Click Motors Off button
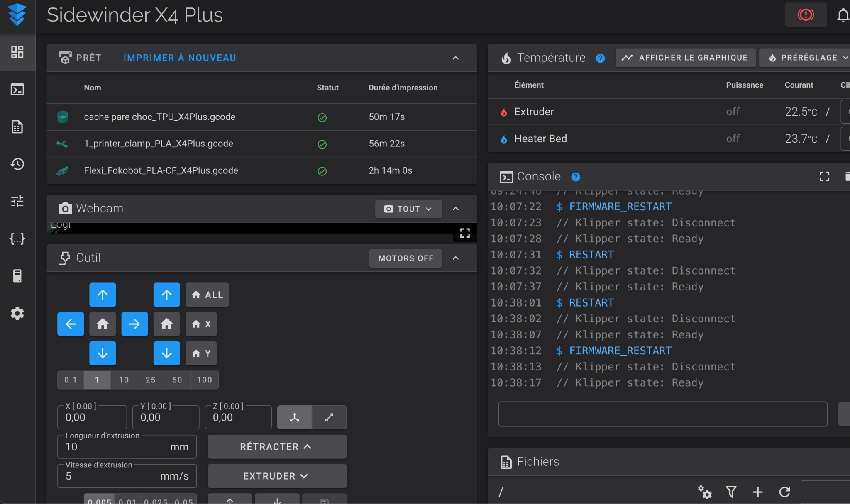The image size is (850, 504). (405, 258)
